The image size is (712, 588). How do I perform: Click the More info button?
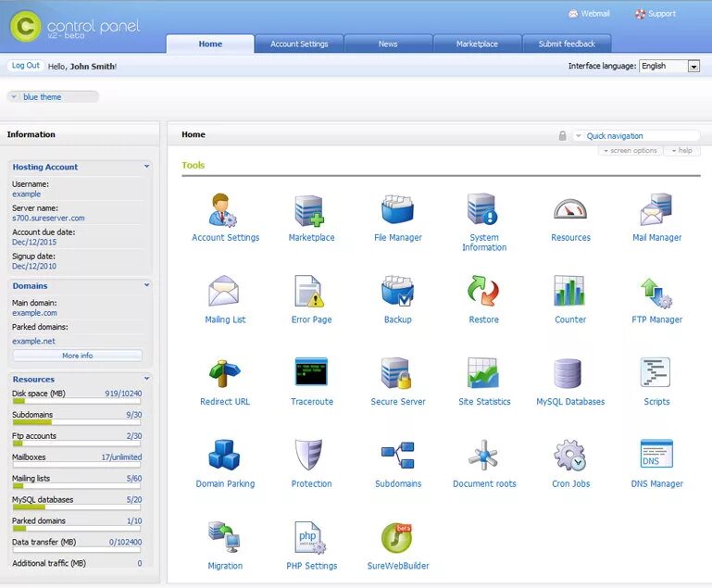[77, 356]
